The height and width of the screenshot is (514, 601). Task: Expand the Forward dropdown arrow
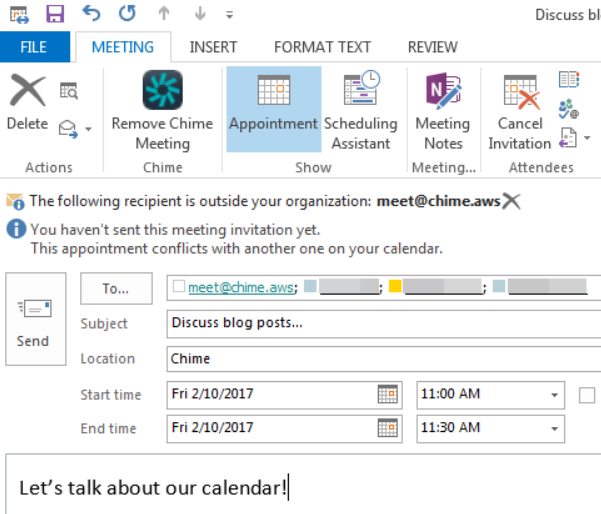[x=89, y=129]
